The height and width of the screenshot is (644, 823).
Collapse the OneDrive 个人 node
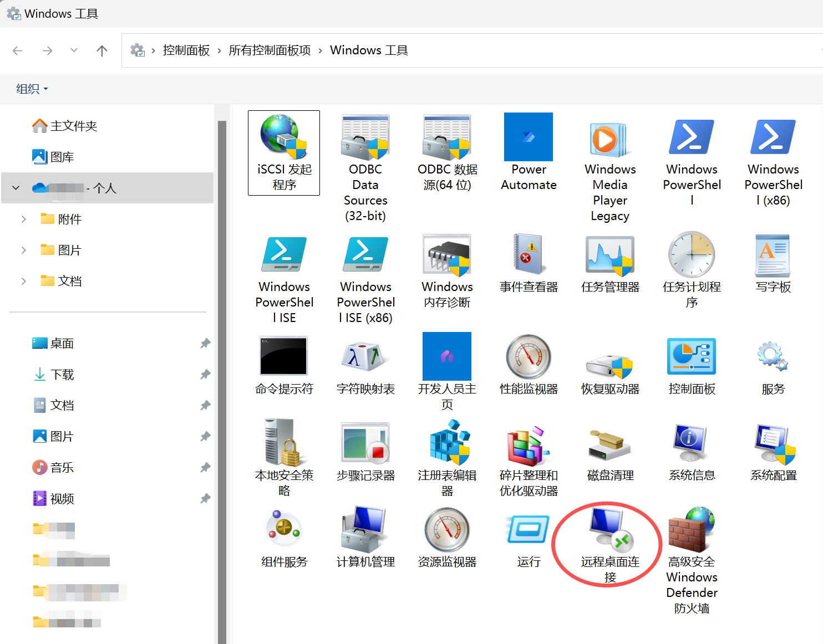16,188
